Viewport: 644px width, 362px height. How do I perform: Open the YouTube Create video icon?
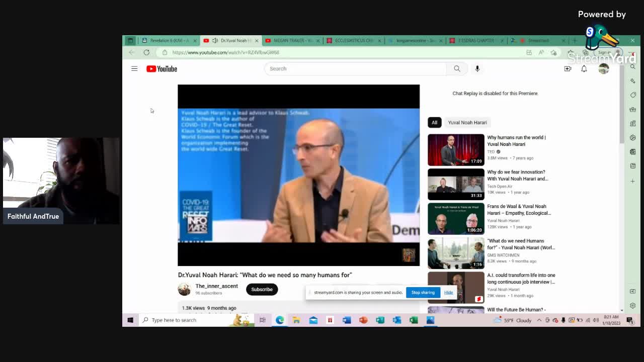tap(568, 69)
